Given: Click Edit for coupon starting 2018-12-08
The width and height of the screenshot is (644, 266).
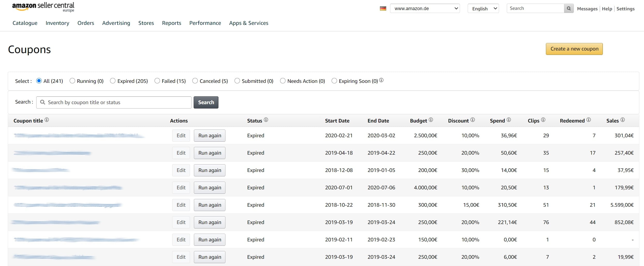Looking at the screenshot, I should pos(181,170).
